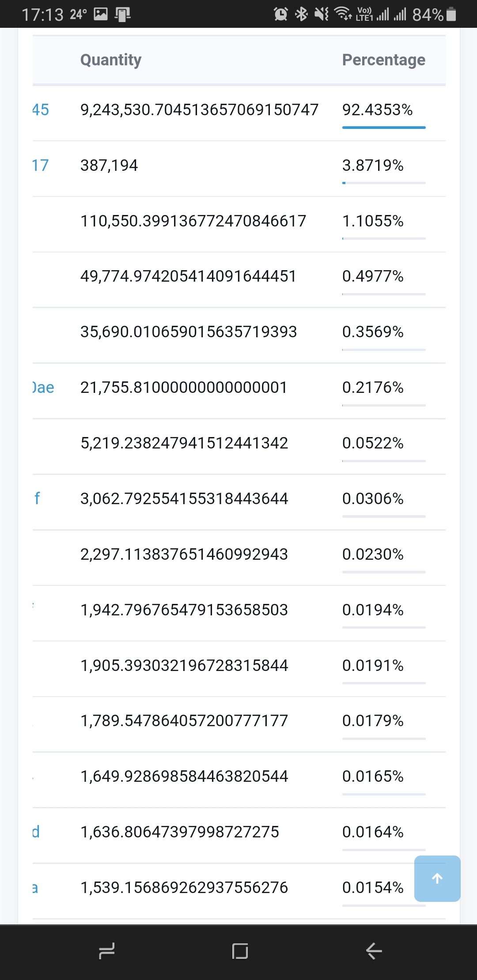Select the row showing 1.1055% percentage
The image size is (477, 980).
click(239, 224)
